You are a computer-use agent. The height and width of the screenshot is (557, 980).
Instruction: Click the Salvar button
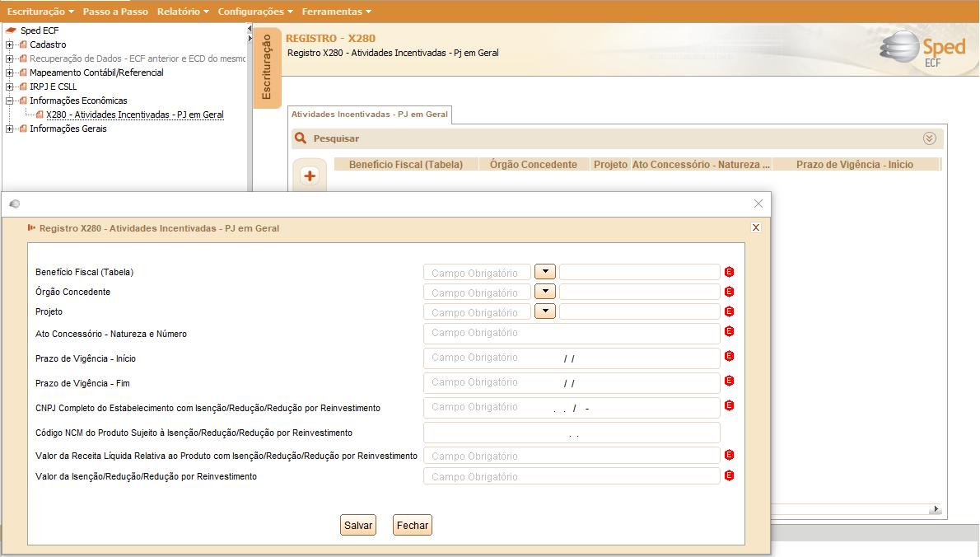coord(358,525)
